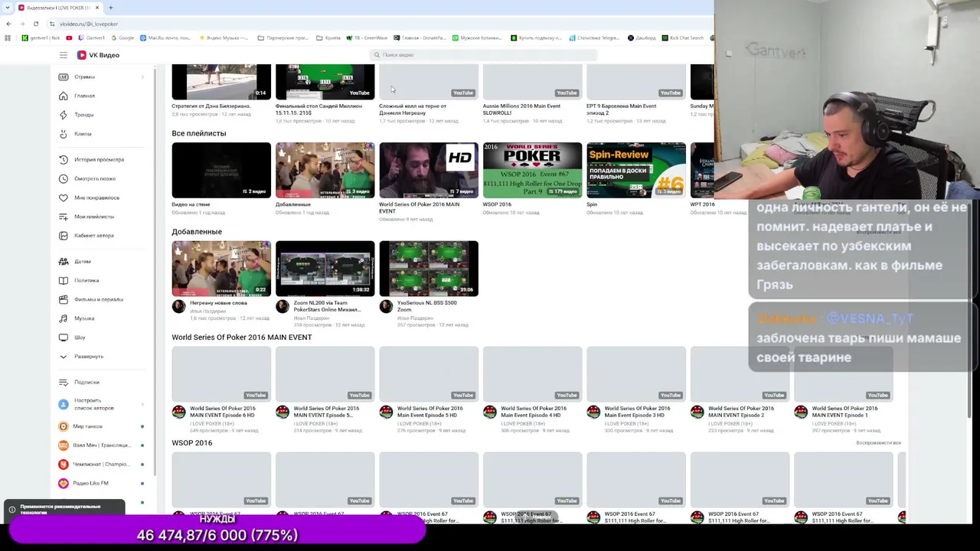Close the active VK Видео browser tab
Viewport: 980px width, 551px height.
pyautogui.click(x=97, y=8)
